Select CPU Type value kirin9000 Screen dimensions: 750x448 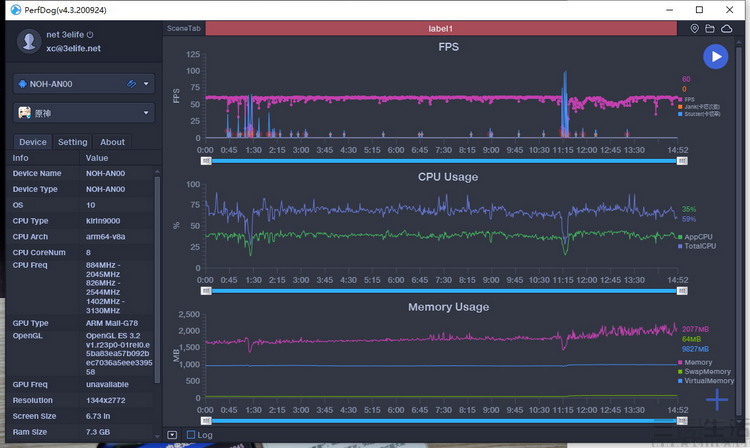(103, 221)
